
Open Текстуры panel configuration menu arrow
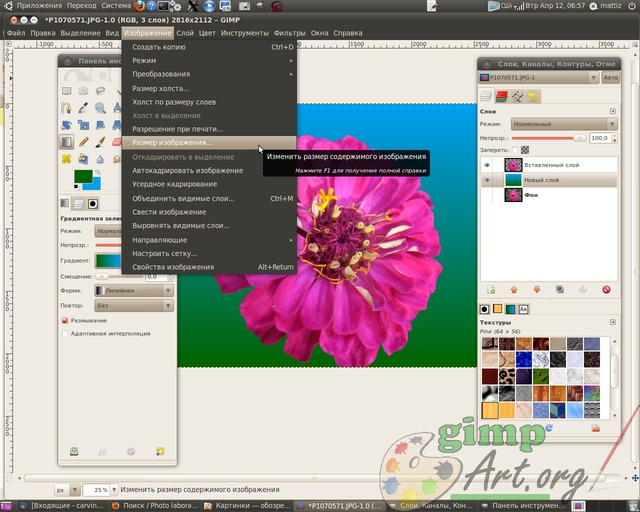(x=613, y=322)
